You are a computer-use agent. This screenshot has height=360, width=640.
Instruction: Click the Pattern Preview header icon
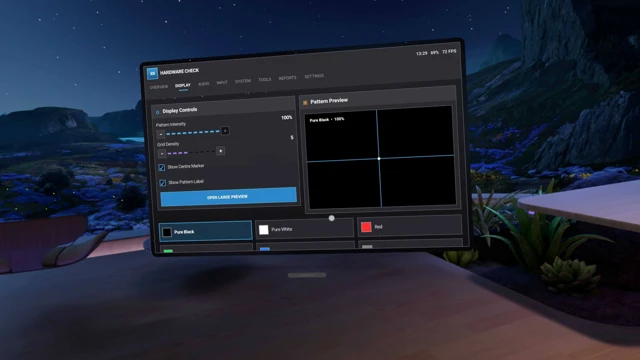305,102
